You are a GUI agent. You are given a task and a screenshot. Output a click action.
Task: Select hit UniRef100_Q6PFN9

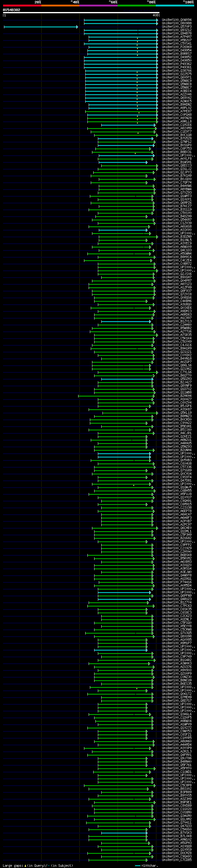point(177,595)
